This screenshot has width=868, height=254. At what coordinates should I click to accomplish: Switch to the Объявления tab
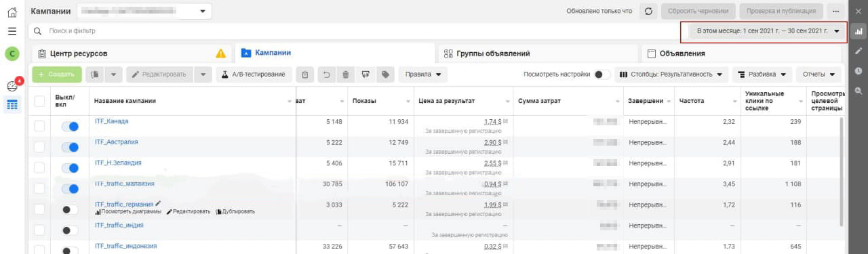(x=741, y=54)
